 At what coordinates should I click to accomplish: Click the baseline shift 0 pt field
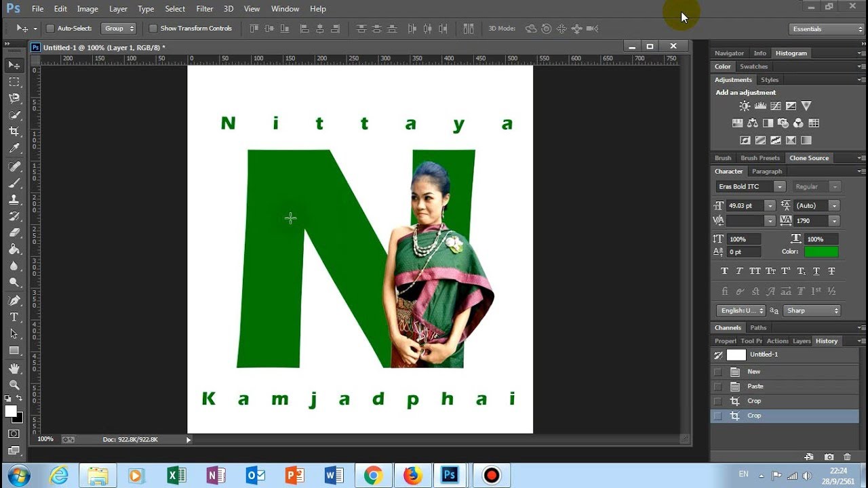click(744, 251)
